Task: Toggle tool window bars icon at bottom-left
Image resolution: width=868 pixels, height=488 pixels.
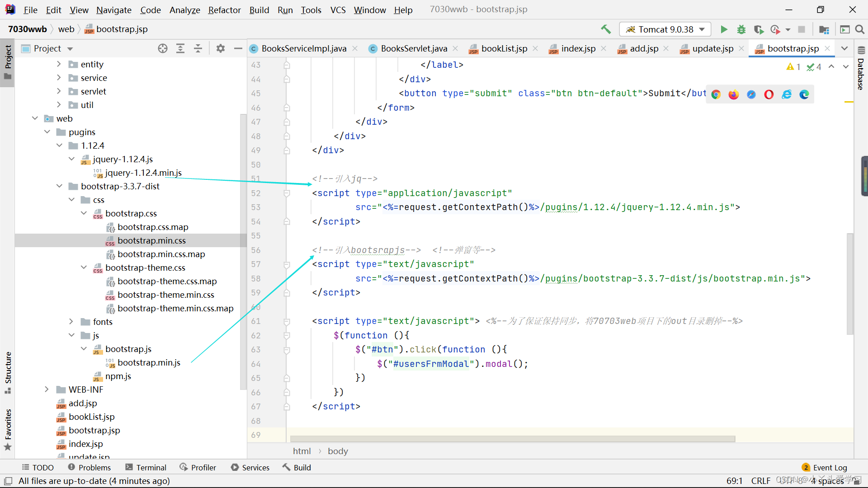Action: tap(8, 481)
